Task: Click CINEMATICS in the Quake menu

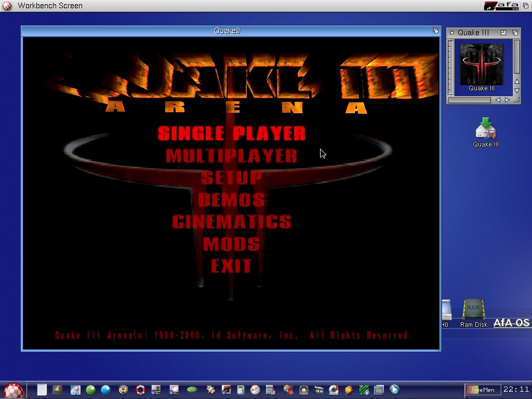Action: pos(231,222)
